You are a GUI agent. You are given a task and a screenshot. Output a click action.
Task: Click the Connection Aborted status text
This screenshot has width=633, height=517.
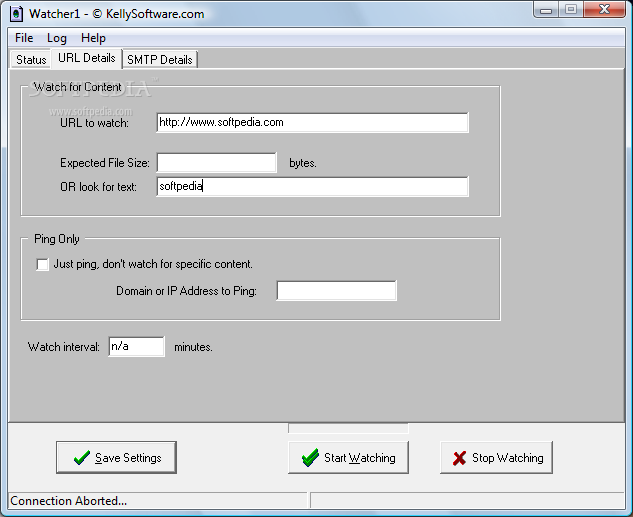coord(68,501)
